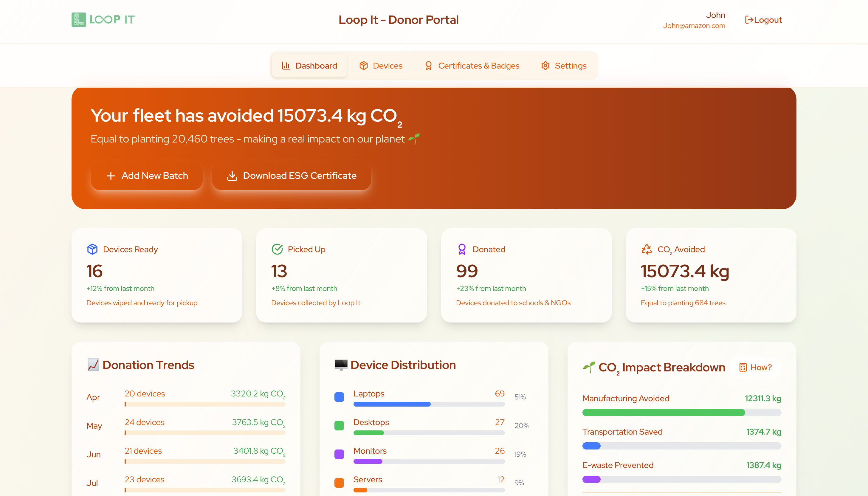Open the Dashboard tab
The image size is (868, 496).
[x=309, y=65]
